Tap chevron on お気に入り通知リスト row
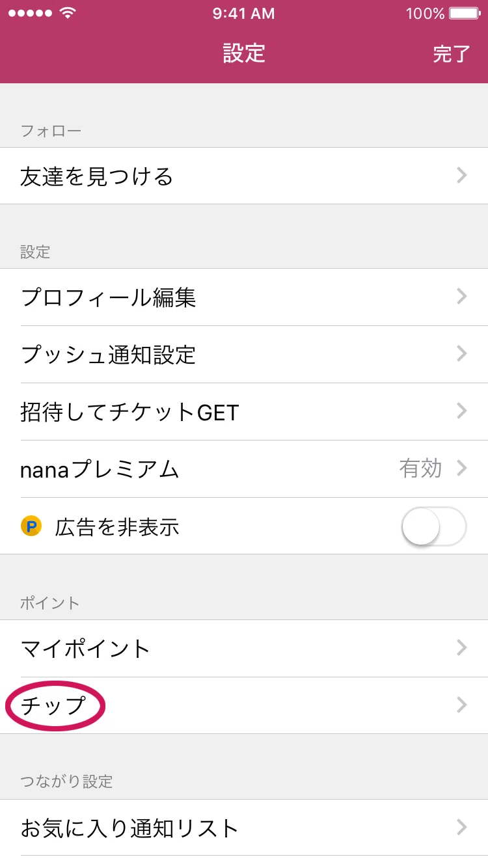The width and height of the screenshot is (488, 868). 462,828
